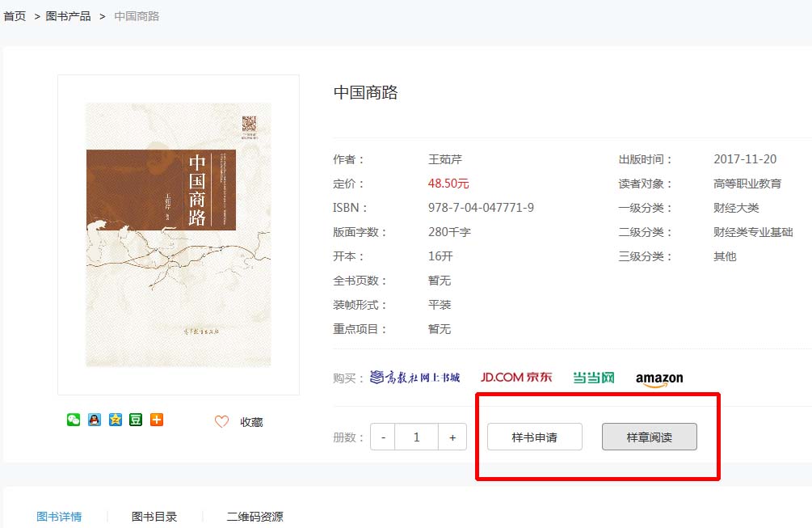
Task: Click author name 王茹芹
Action: [445, 159]
